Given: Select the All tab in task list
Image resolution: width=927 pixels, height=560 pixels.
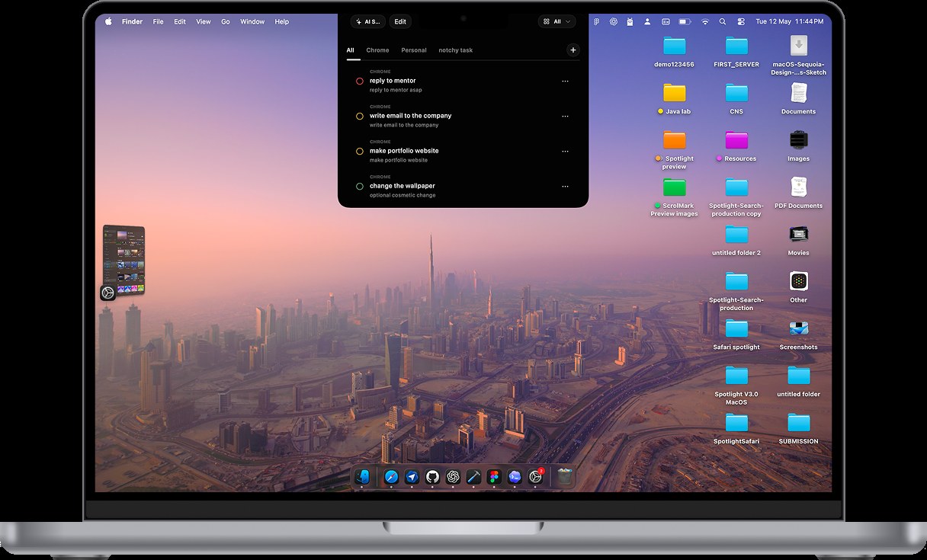Looking at the screenshot, I should click(351, 50).
